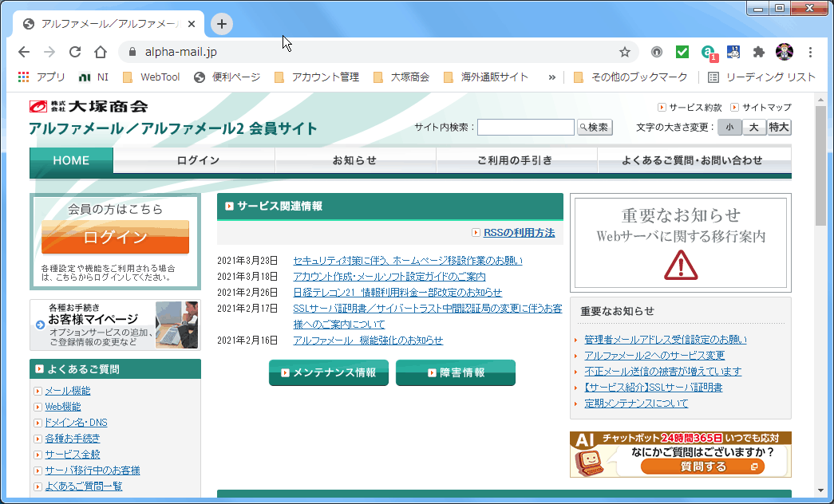Open the 大塚商会 bookmark folder

pos(401,77)
